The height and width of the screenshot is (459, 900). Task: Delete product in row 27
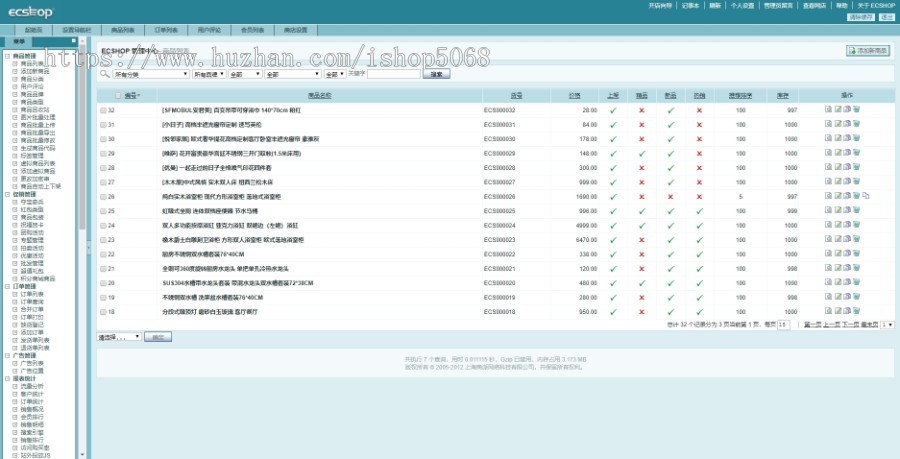pyautogui.click(x=856, y=181)
